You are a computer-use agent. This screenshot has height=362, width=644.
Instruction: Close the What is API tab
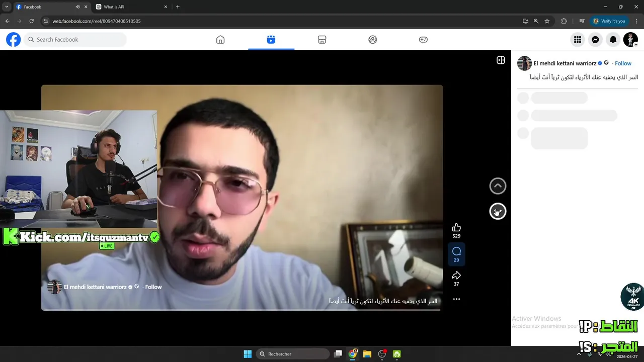166,7
